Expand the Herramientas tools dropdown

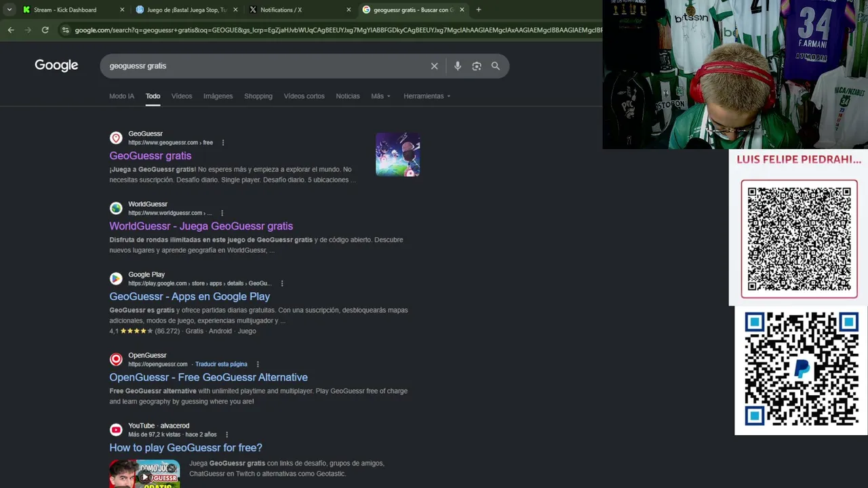coord(427,96)
